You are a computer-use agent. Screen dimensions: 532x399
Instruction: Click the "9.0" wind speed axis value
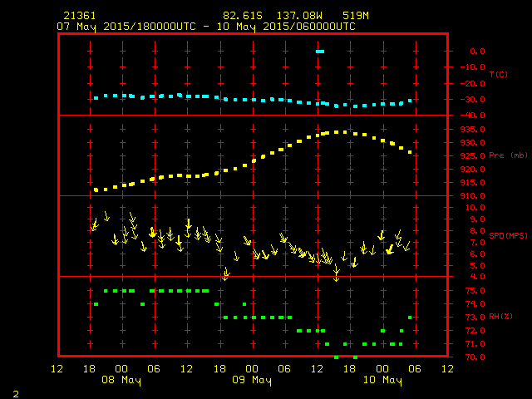[x=477, y=219]
